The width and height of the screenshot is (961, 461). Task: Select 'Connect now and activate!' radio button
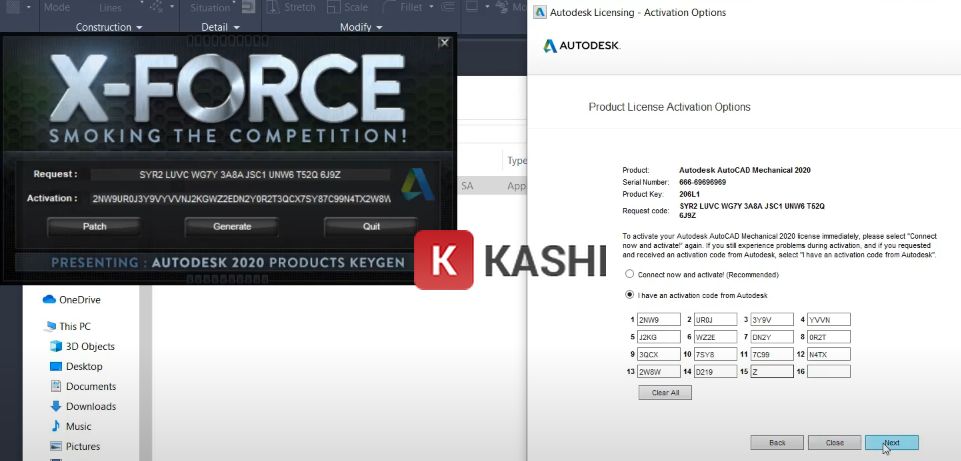pyautogui.click(x=629, y=273)
